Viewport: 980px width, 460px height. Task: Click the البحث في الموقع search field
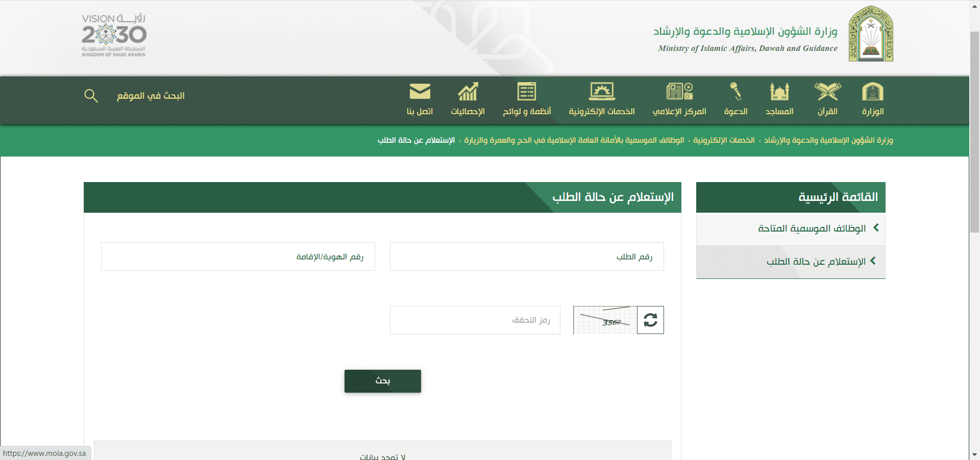(151, 96)
